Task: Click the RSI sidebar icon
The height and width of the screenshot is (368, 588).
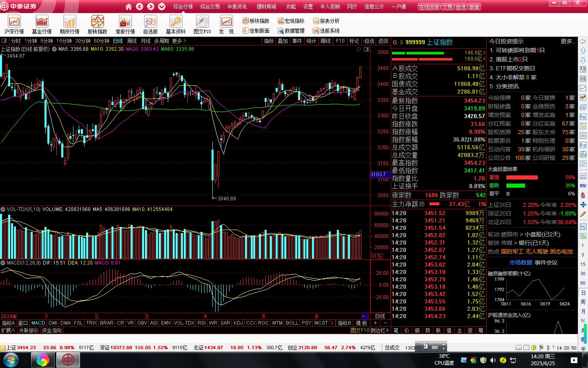Action: coord(583,186)
